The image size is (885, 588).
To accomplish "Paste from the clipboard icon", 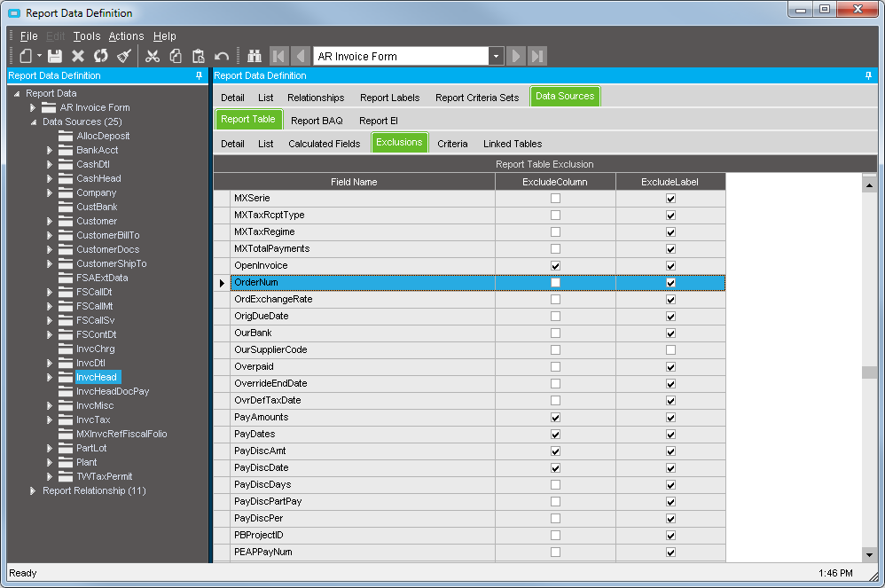I will click(198, 56).
